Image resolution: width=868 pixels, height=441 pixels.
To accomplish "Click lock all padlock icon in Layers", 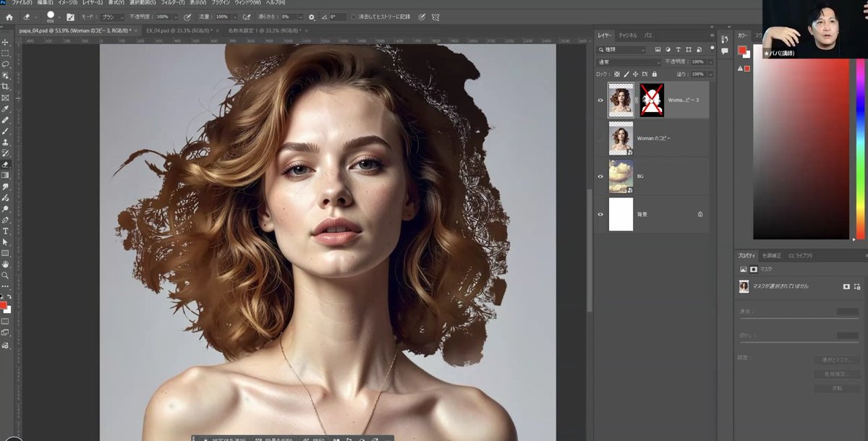I will pyautogui.click(x=655, y=74).
